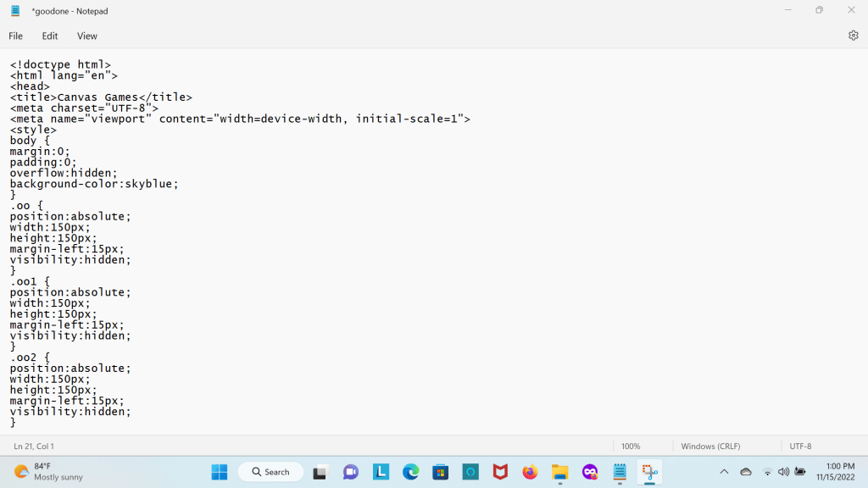Open McAfee from the taskbar
The image size is (868, 488).
pos(500,472)
